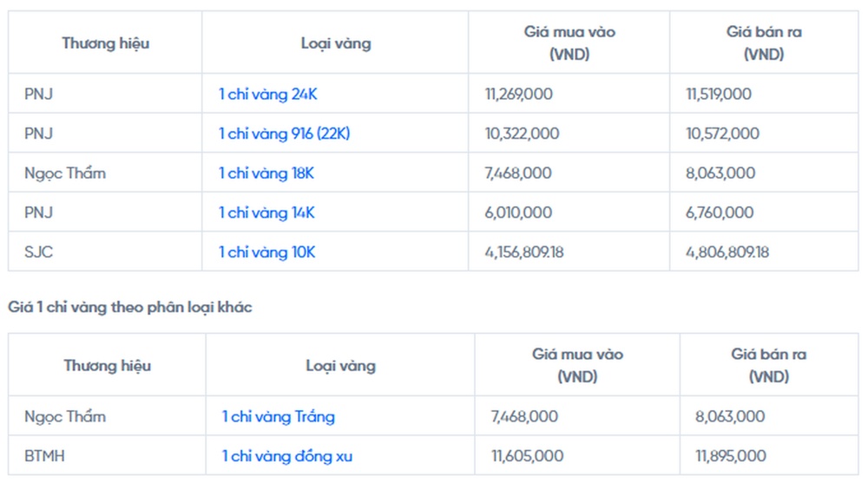Click the 10,322,000 buy price for PNJ 22K
Viewport: 868px width, 483px height.
[522, 134]
